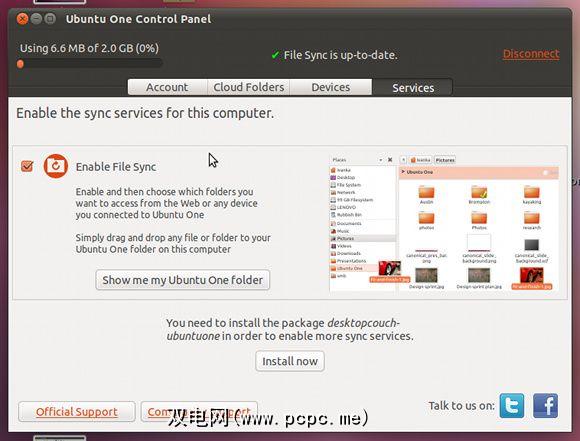Click the Disconnect link
Screen dimensions: 580x441
(531, 54)
